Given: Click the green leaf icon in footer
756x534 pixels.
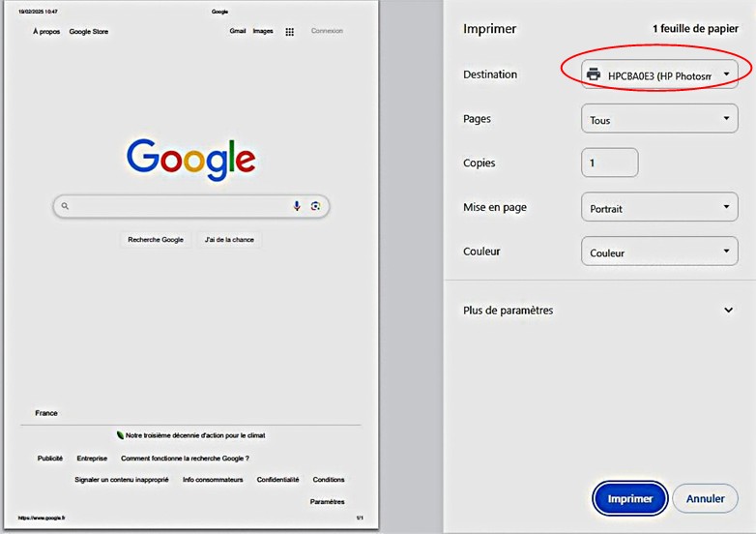Looking at the screenshot, I should (120, 435).
